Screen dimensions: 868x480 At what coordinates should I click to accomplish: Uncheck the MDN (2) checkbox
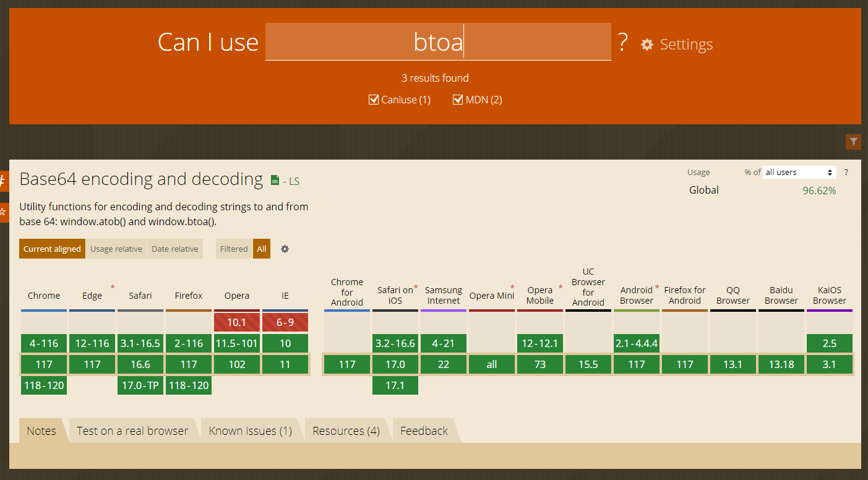[458, 100]
